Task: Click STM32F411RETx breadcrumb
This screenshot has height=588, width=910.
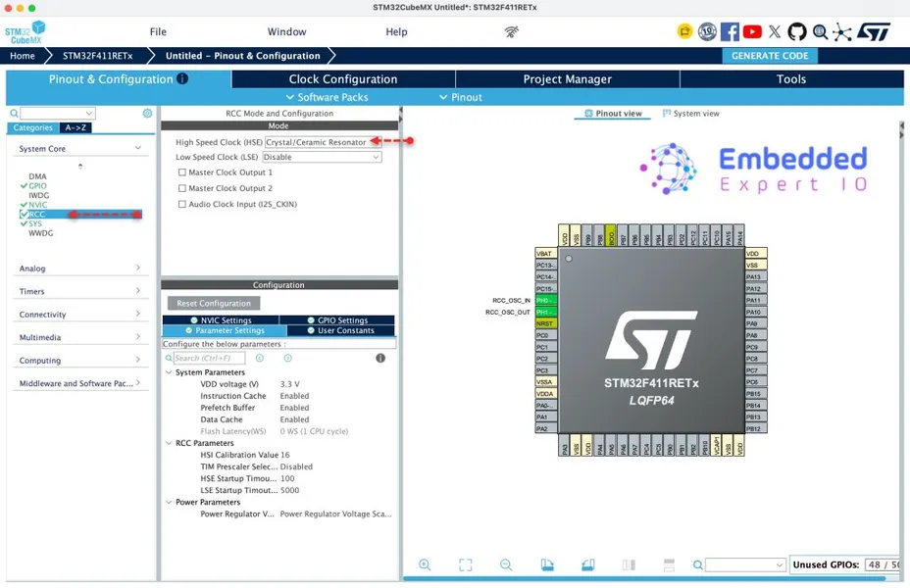Action: click(97, 56)
